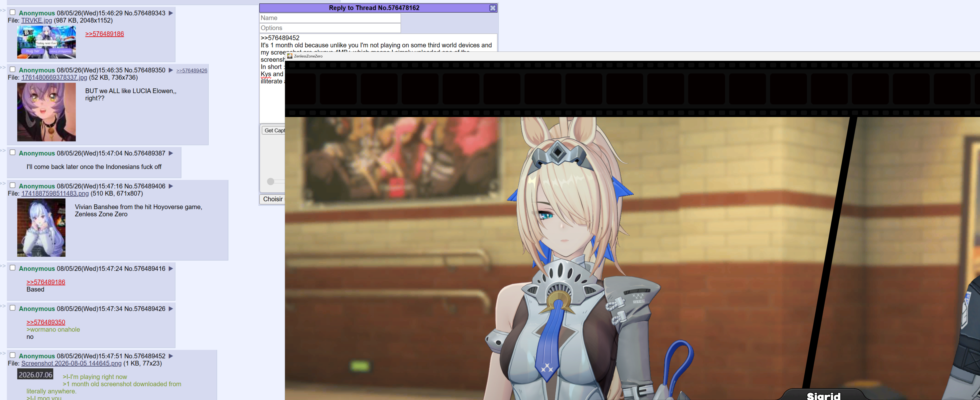Expand the post menu arrow of No.576489350

pyautogui.click(x=171, y=70)
